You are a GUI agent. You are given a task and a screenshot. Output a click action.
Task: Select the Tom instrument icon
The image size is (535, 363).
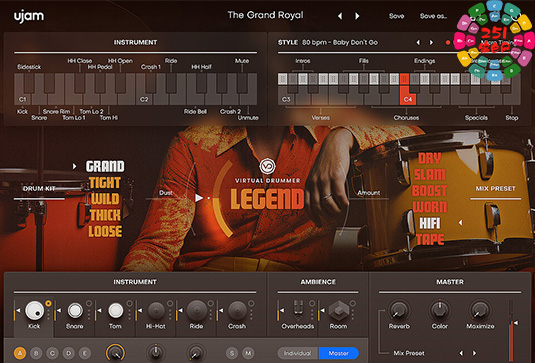point(116,310)
